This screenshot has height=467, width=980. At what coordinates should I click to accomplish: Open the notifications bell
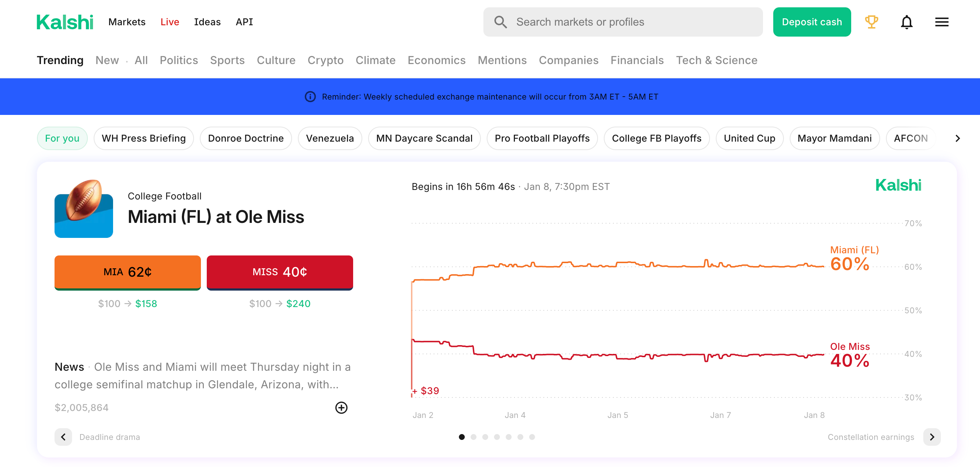point(906,22)
